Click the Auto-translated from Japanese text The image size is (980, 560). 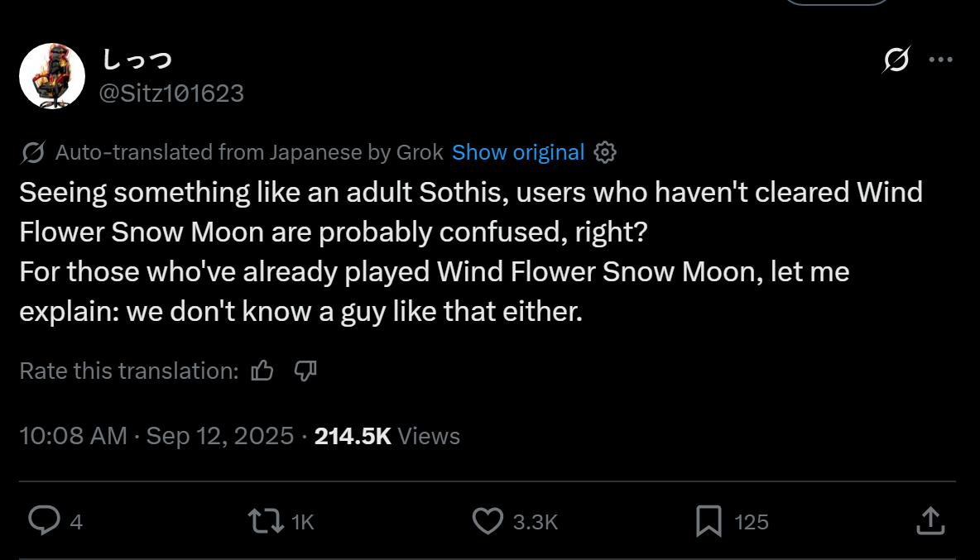[x=248, y=152]
